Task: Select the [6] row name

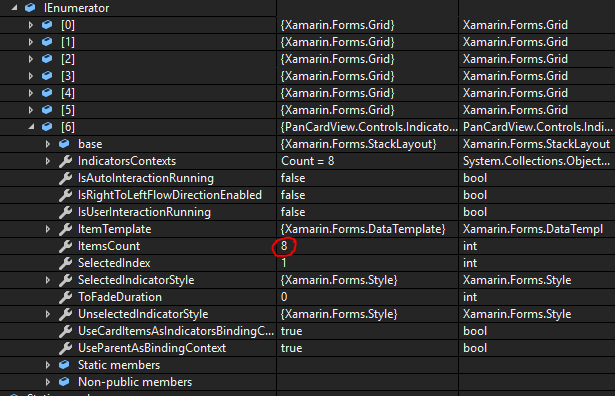Action: click(x=68, y=127)
